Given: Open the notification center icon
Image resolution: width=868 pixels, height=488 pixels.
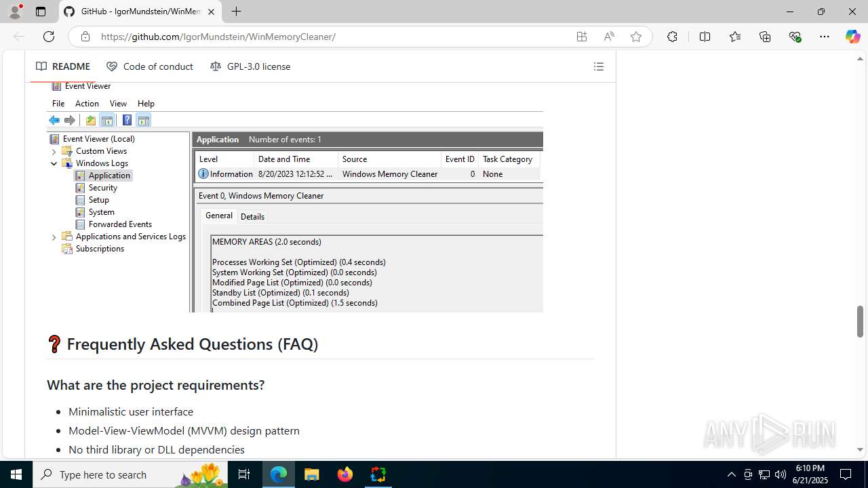Looking at the screenshot, I should 846,474.
